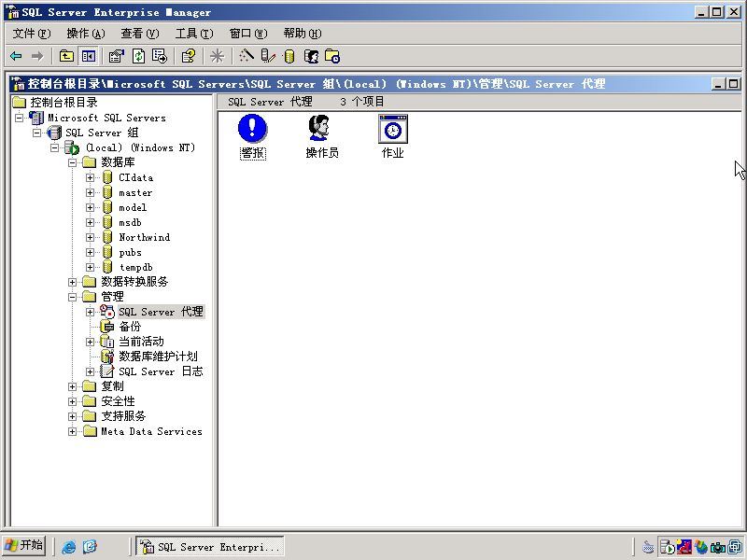
Task: Go up one level with the folder icon
Action: [66, 56]
